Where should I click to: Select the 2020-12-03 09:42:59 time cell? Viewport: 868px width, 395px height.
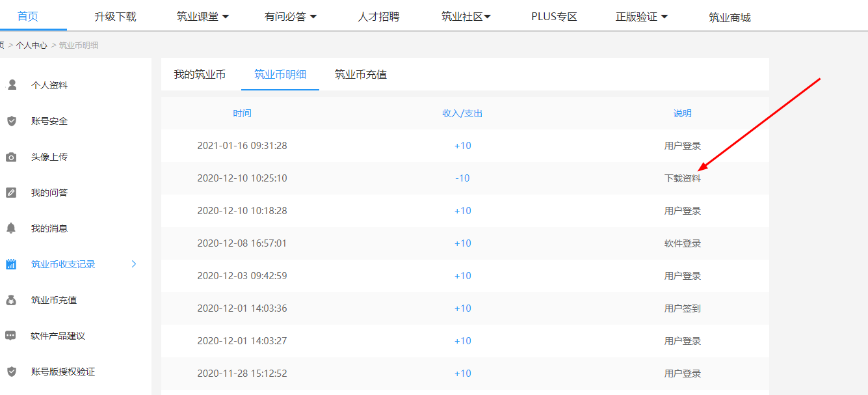[x=242, y=276]
